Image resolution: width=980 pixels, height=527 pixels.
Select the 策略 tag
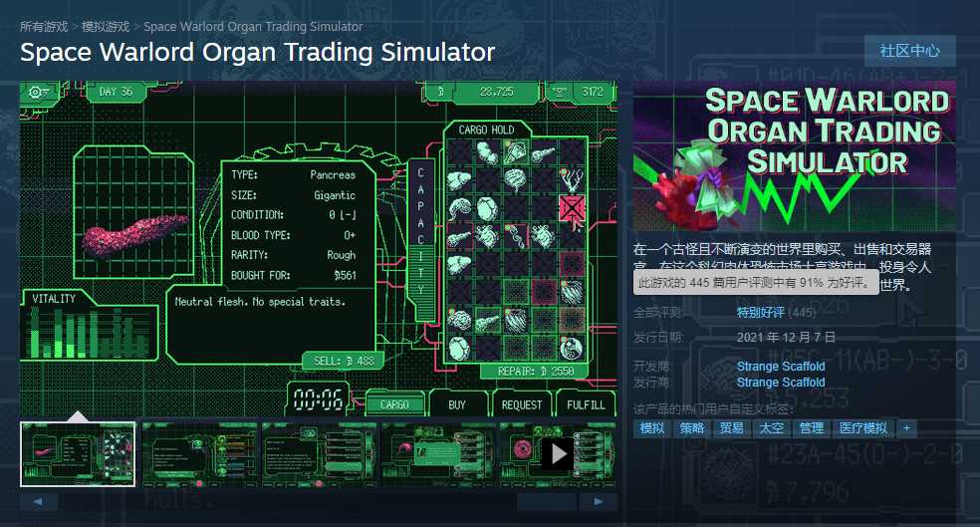692,428
